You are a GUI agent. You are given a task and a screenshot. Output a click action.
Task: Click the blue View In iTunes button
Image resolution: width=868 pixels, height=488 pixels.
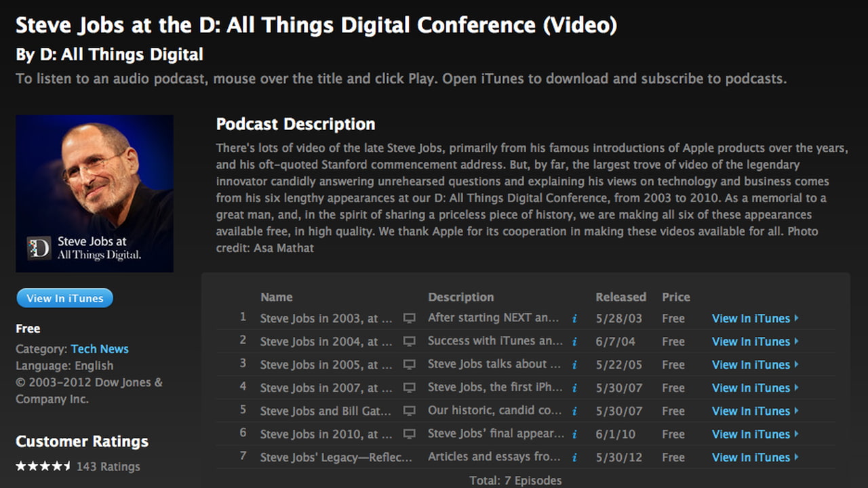tap(65, 298)
